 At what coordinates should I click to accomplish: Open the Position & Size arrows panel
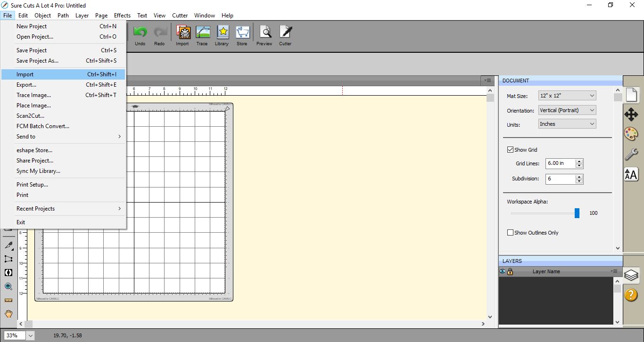coord(631,114)
